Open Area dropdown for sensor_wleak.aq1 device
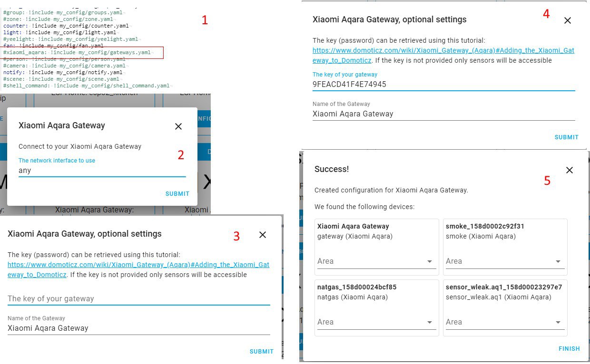This screenshot has width=590, height=364. point(505,322)
